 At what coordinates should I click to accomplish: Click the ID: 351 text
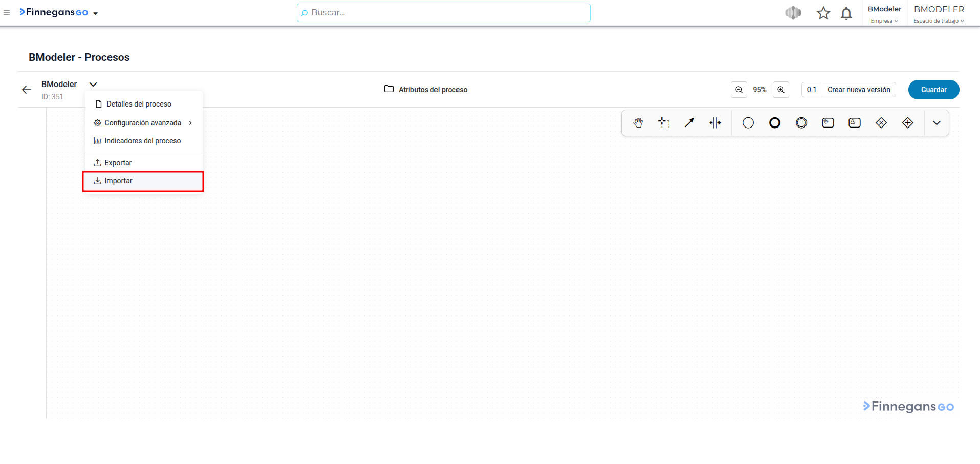point(52,97)
